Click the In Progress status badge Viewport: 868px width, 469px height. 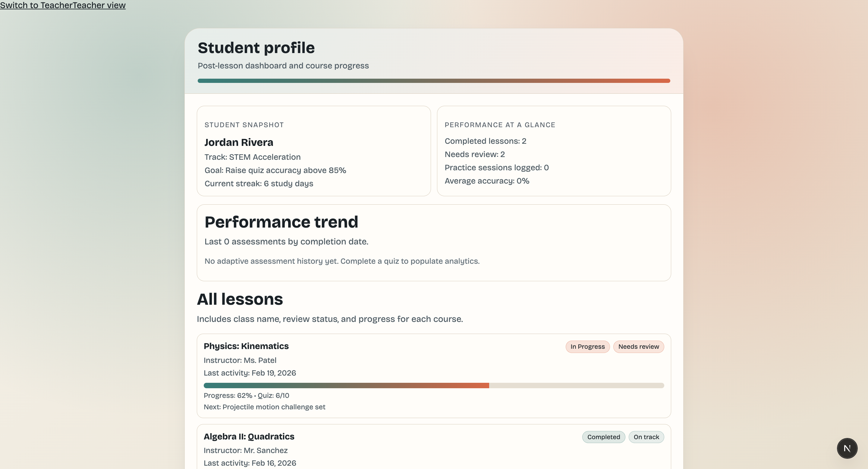click(x=587, y=347)
